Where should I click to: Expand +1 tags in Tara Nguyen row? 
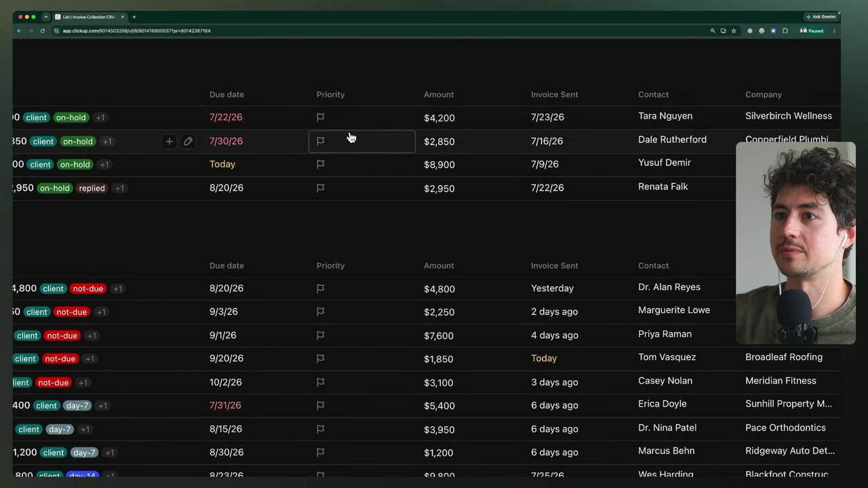pos(100,117)
